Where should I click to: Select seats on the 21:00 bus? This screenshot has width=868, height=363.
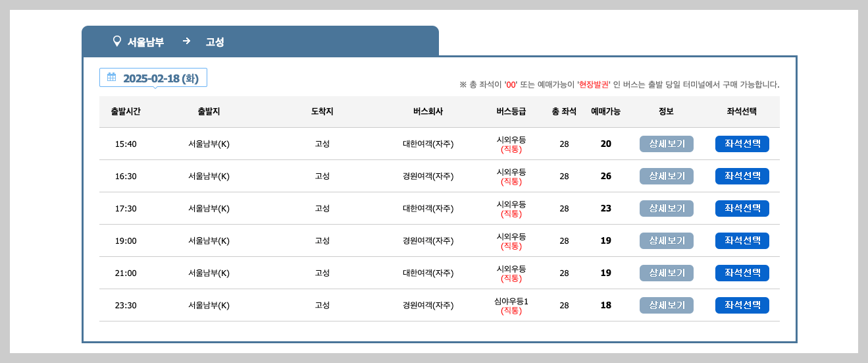pos(742,273)
